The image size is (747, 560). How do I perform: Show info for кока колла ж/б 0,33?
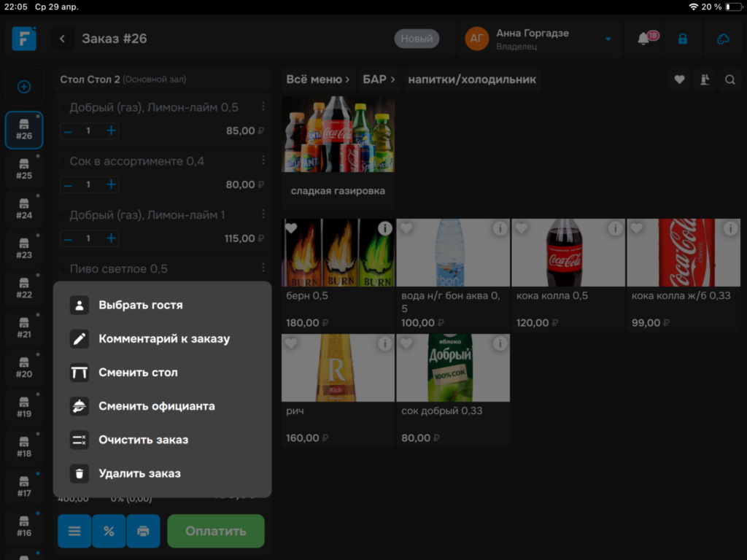pyautogui.click(x=731, y=228)
